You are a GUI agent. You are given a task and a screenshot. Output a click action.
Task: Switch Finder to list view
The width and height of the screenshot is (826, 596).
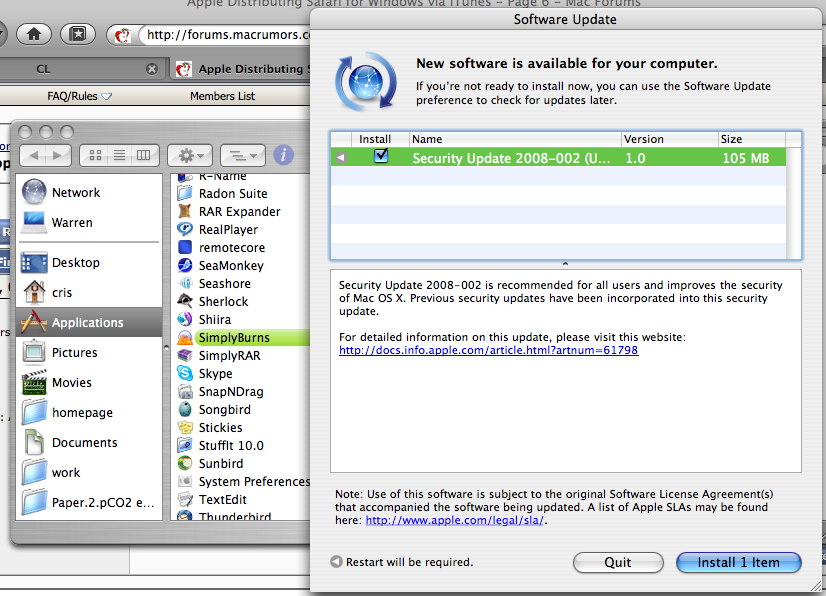point(120,155)
